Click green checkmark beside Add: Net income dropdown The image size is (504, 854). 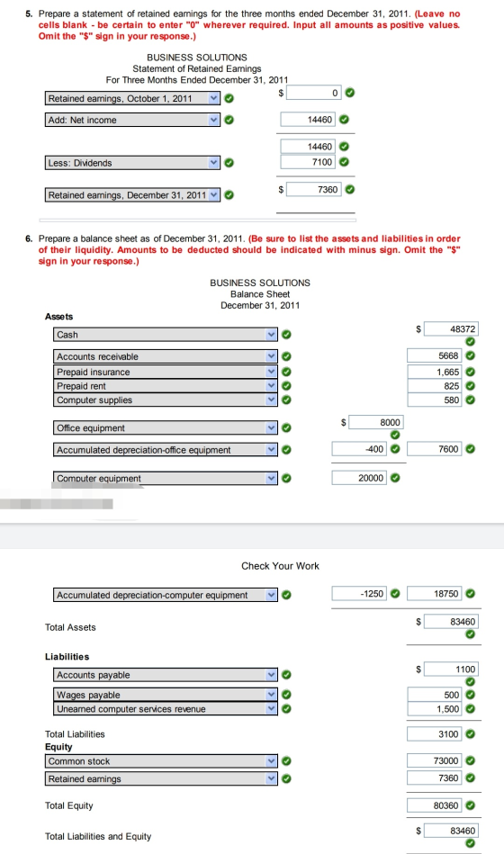point(229,120)
